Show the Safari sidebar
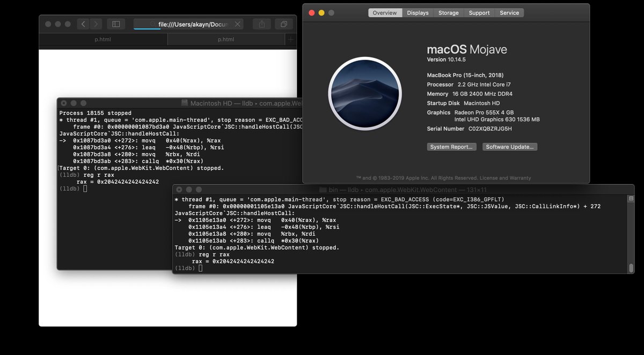This screenshot has width=644, height=355. tap(115, 24)
